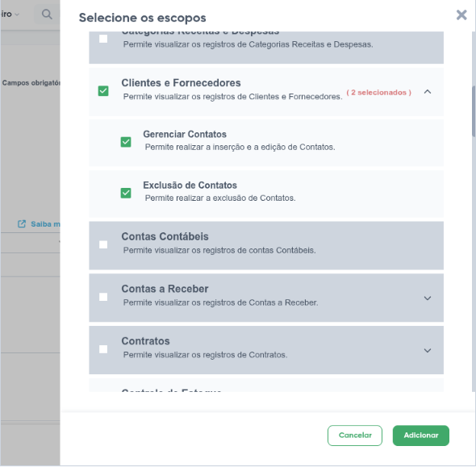Click 'Permite visualizar os registros de Contratos.'
This screenshot has width=476, height=467.
[205, 354]
